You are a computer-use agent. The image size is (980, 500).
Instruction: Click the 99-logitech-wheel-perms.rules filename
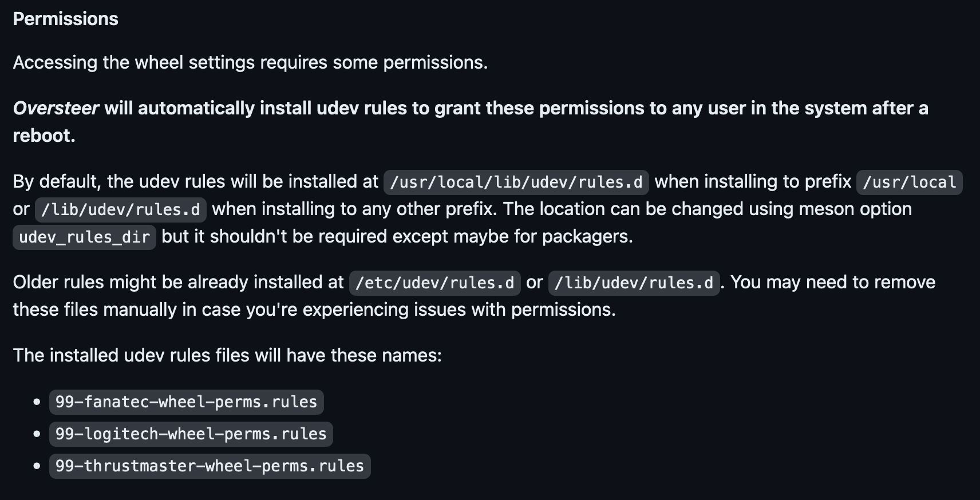[191, 434]
